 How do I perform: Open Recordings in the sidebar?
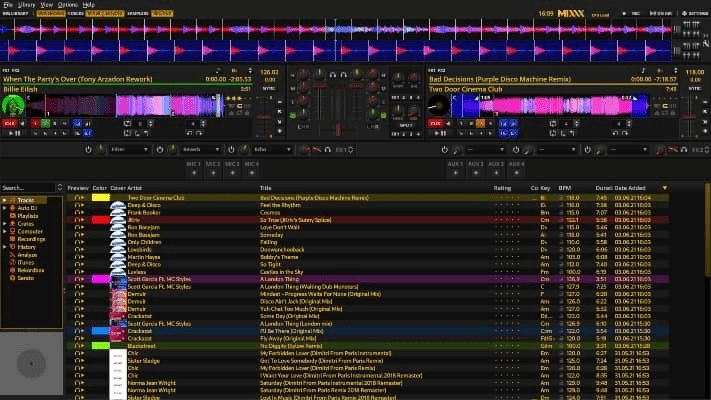coord(31,239)
